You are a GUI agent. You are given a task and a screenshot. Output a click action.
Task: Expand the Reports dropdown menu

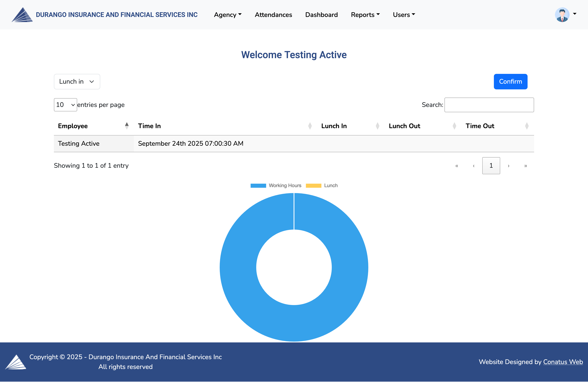tap(365, 15)
